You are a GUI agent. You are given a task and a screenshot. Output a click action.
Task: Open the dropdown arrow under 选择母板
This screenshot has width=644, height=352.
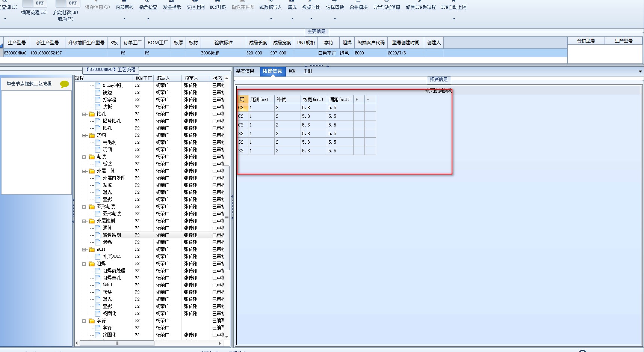click(335, 18)
